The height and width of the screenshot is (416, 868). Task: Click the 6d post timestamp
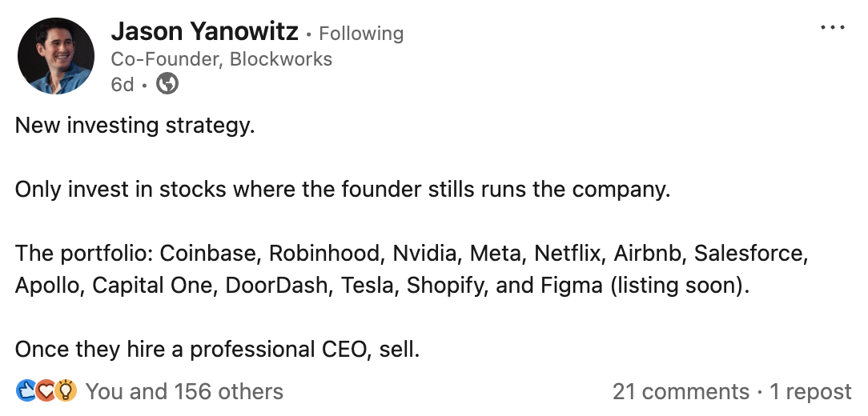[123, 85]
